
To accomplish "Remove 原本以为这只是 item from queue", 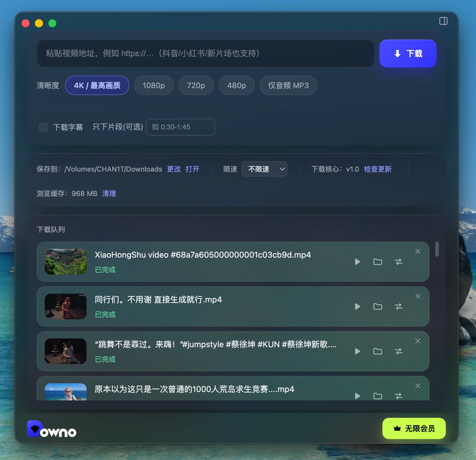I will [418, 386].
